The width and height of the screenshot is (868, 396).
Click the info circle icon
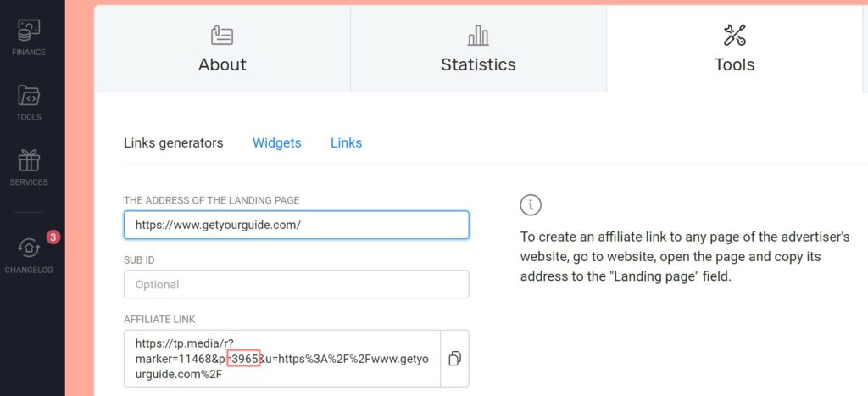531,205
